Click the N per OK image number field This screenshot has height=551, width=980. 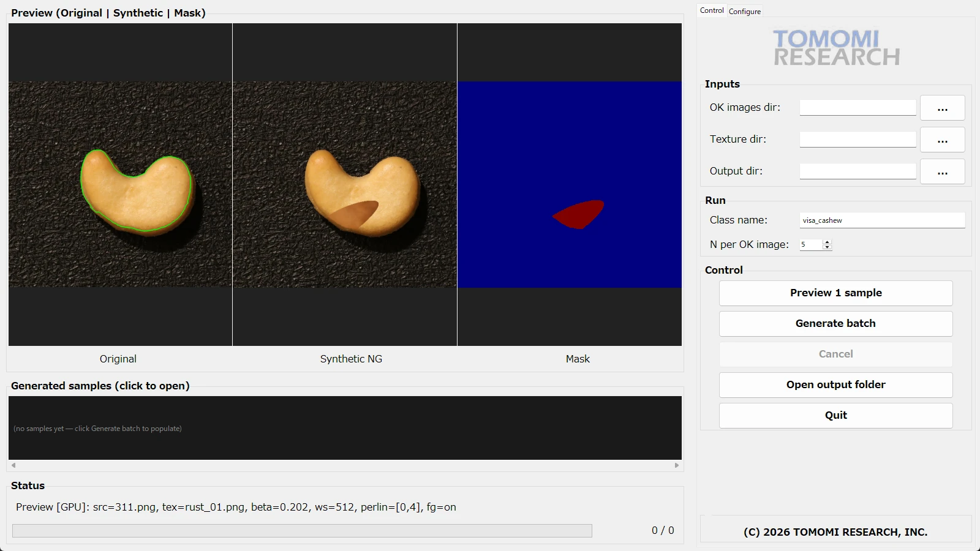811,244
